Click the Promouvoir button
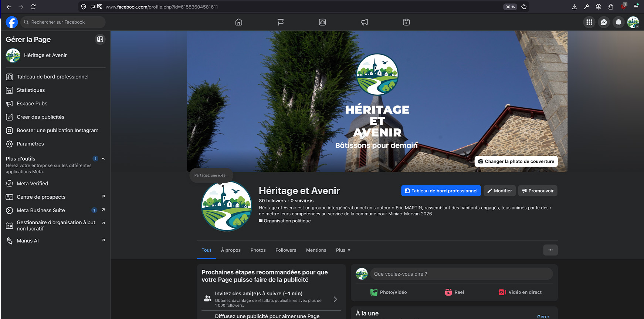The width and height of the screenshot is (644, 319). pyautogui.click(x=538, y=191)
